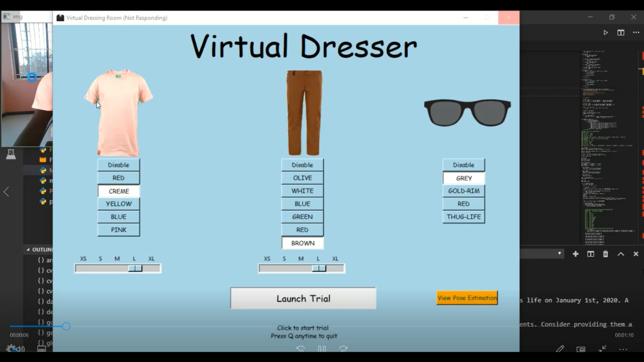Screen dimensions: 644x362
Task: Click the split editor icon in editor toolbar
Action: point(621,33)
